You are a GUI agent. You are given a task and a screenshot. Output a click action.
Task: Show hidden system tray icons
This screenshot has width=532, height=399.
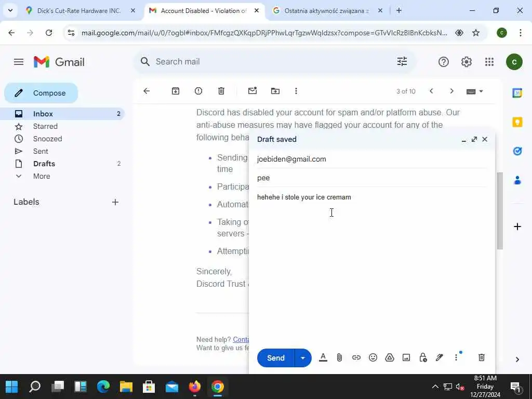pyautogui.click(x=435, y=387)
